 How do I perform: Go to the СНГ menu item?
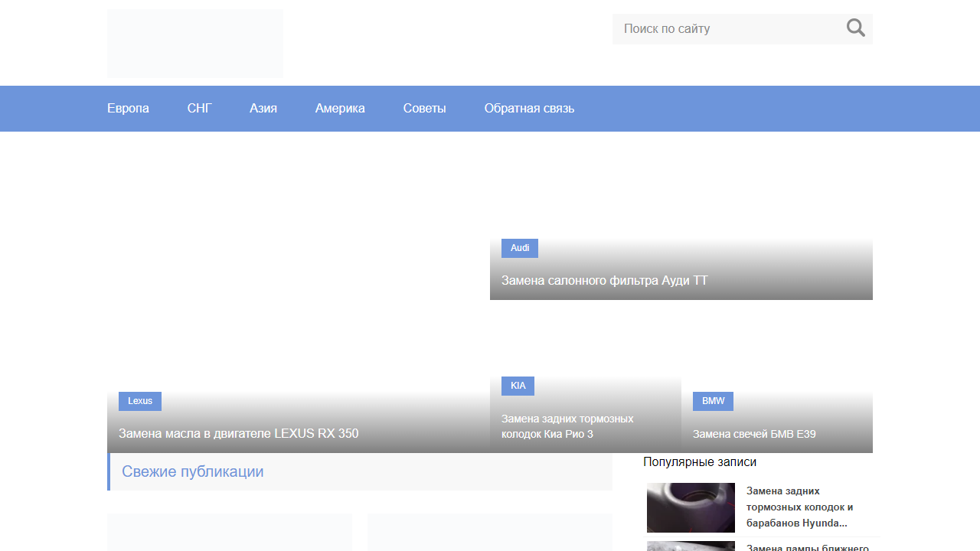coord(199,109)
